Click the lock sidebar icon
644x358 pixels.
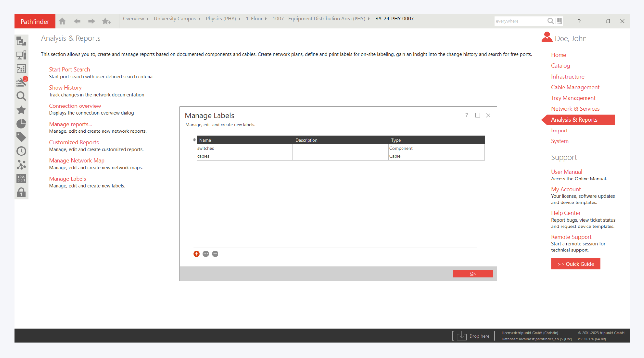21,192
